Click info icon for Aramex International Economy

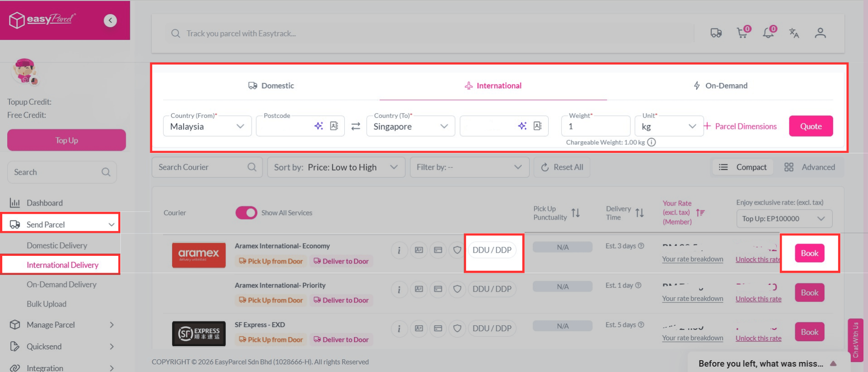(x=399, y=250)
